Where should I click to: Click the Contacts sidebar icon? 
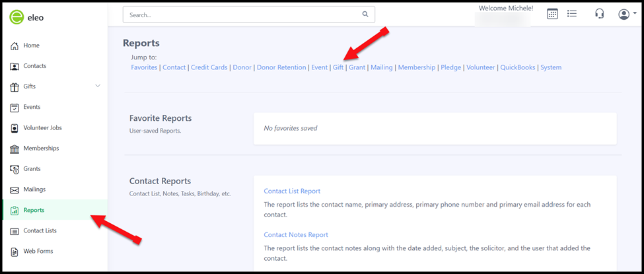(15, 66)
